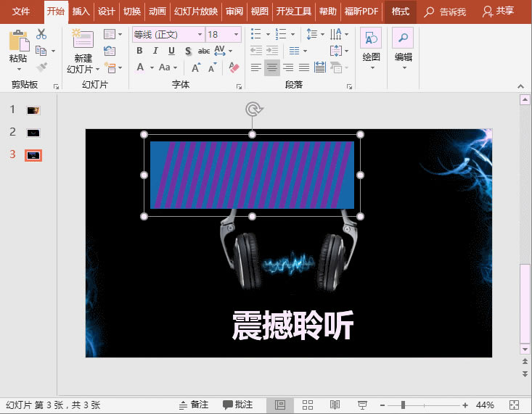This screenshot has width=532, height=414.
Task: Toggle underline formatting
Action: tap(171, 51)
